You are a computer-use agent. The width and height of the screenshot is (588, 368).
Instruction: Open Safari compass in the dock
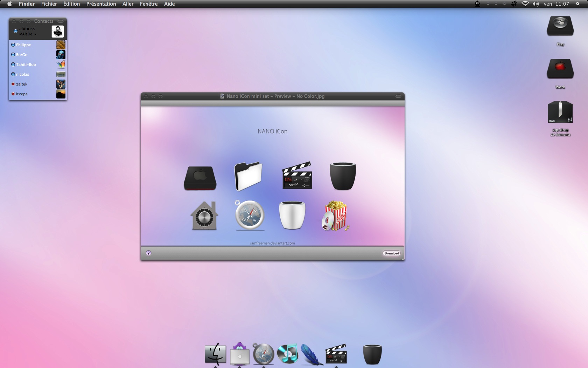(263, 354)
